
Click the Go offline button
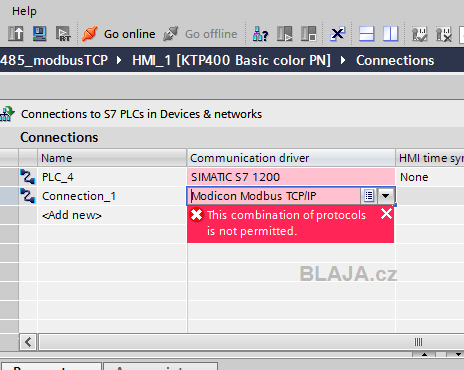(200, 34)
